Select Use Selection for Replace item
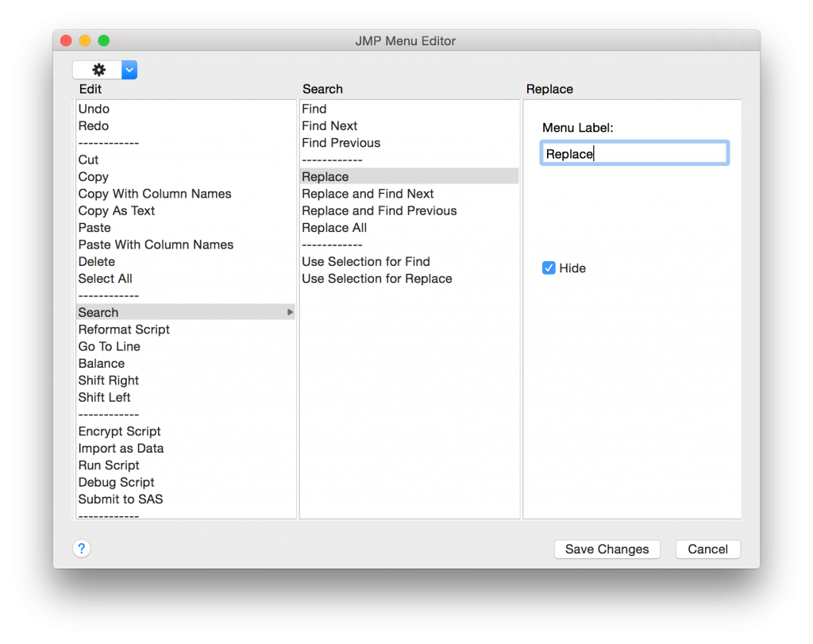This screenshot has height=644, width=813. [x=377, y=279]
